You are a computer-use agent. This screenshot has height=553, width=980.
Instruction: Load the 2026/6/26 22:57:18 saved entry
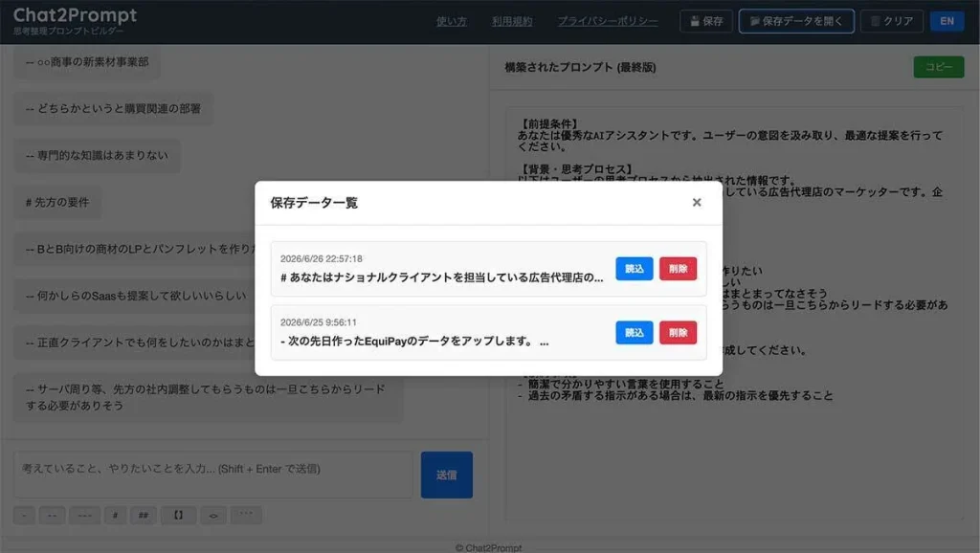(x=634, y=269)
